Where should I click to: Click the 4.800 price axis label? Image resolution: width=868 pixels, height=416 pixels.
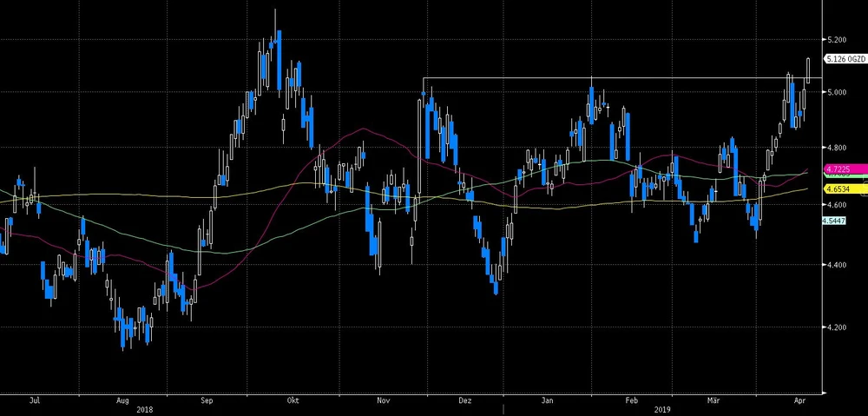tap(837, 148)
